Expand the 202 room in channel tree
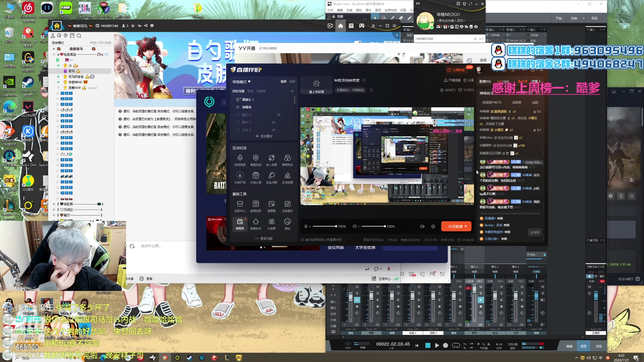The height and width of the screenshot is (362, 644). coord(57,121)
